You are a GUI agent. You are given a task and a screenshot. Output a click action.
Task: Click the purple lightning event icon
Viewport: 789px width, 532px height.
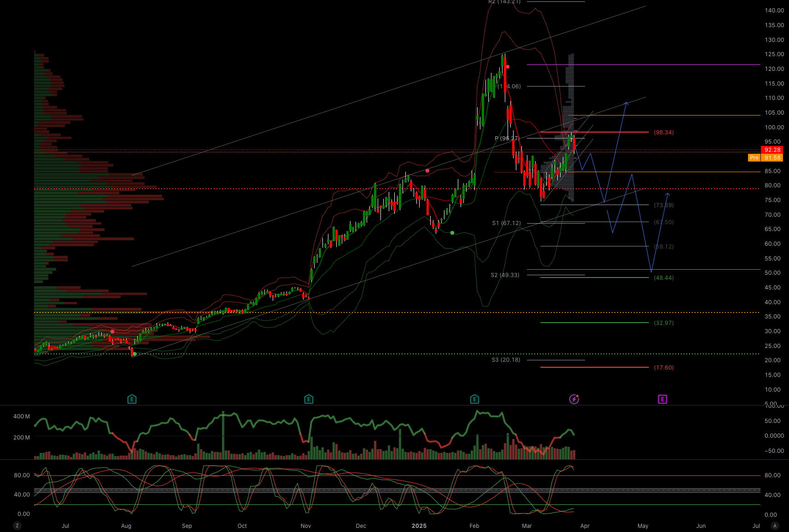[574, 399]
